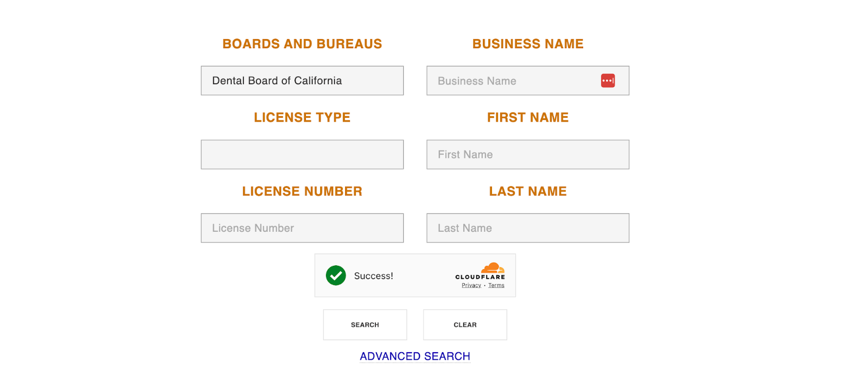Click the Last Name heading label
Screen dimensions: 868x375
click(528, 192)
